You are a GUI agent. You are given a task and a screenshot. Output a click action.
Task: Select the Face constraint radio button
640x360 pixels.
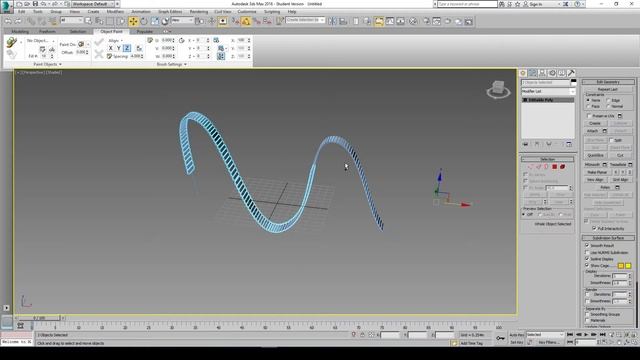[x=588, y=106]
